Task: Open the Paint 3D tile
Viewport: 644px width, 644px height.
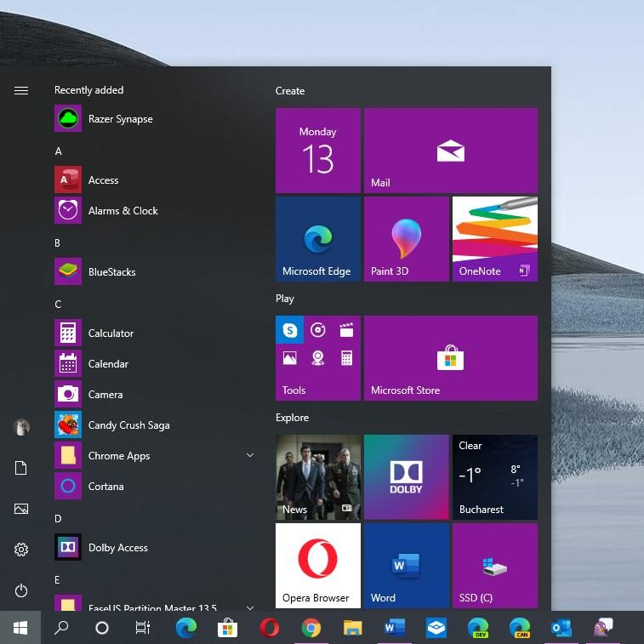Action: coord(406,239)
